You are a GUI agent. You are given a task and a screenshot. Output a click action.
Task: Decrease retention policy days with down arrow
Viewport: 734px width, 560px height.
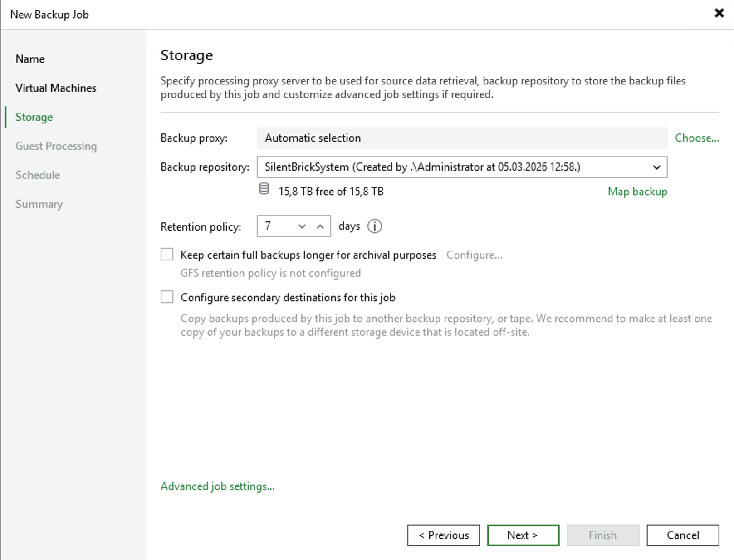pos(302,226)
